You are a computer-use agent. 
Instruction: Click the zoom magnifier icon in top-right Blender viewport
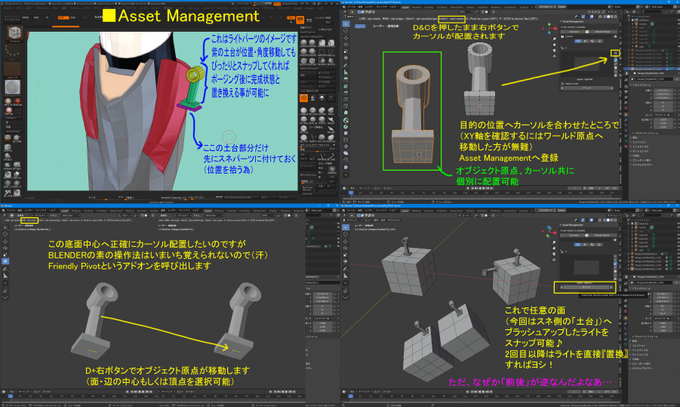554,39
